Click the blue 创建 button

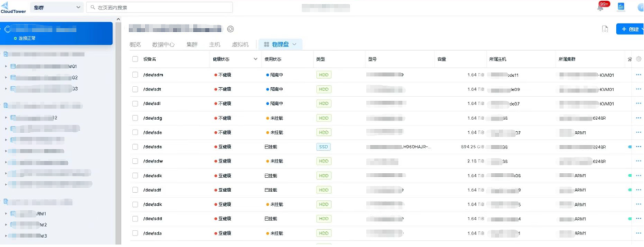630,29
